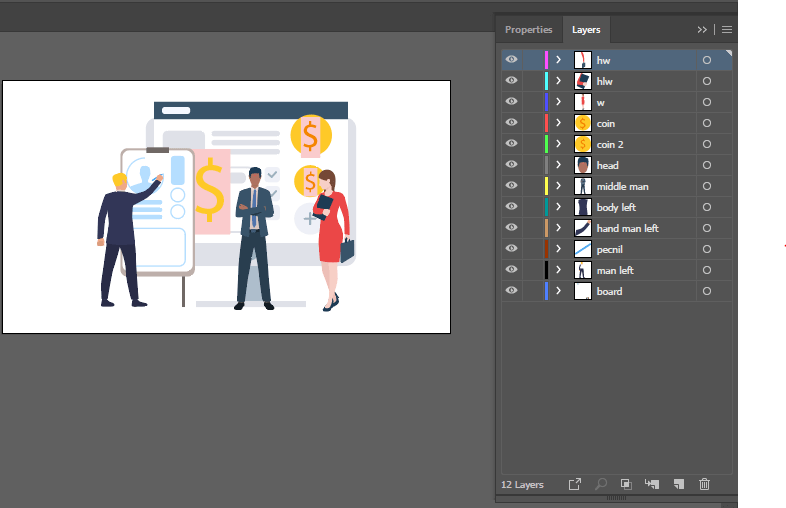Expand the head layer arrow
The width and height of the screenshot is (786, 508).
coord(559,165)
